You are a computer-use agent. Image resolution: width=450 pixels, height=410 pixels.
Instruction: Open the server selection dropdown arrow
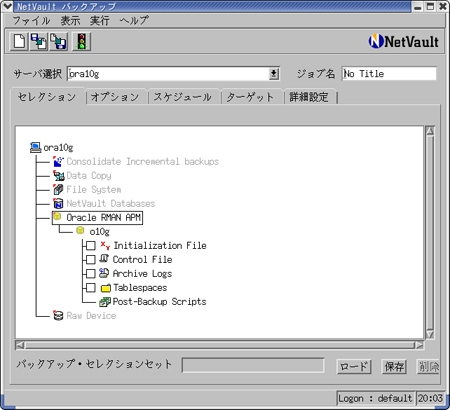point(274,74)
